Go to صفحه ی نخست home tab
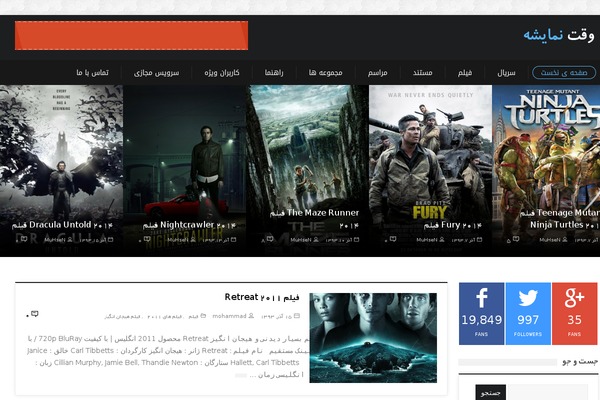 point(564,73)
